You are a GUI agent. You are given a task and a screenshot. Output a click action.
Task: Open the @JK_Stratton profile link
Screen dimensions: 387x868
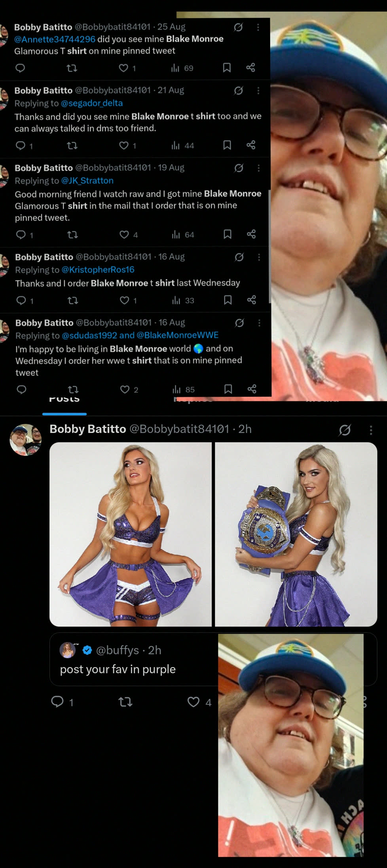click(x=87, y=181)
